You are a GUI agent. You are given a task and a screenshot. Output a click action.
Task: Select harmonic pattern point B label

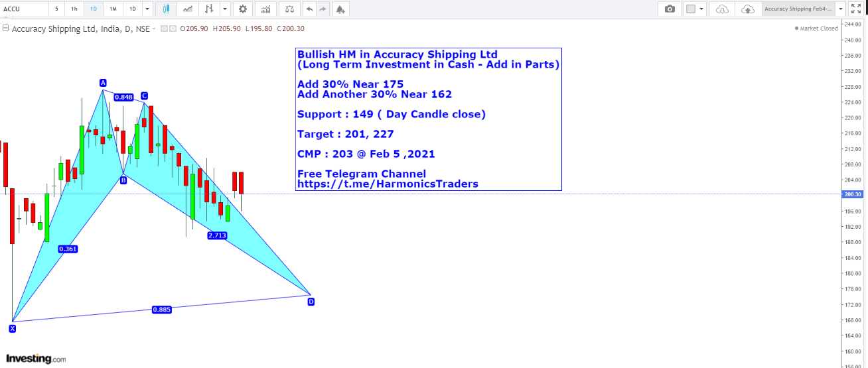coord(123,179)
